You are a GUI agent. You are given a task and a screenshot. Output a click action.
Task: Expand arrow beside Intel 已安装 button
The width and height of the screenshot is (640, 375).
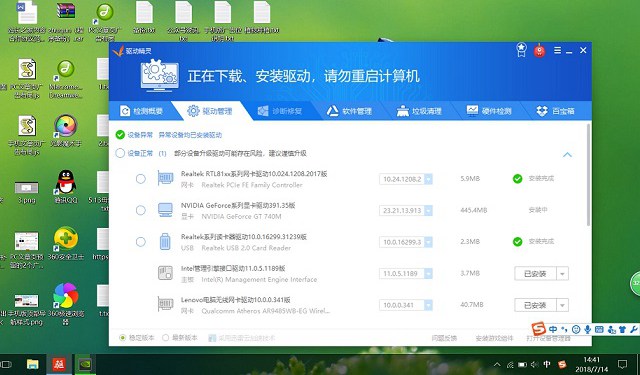[562, 273]
